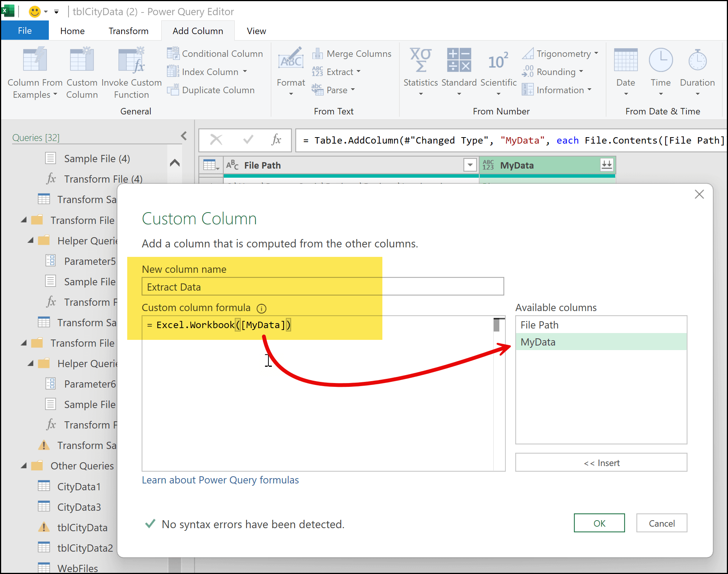Open File Path column filter dropdown

coord(470,165)
